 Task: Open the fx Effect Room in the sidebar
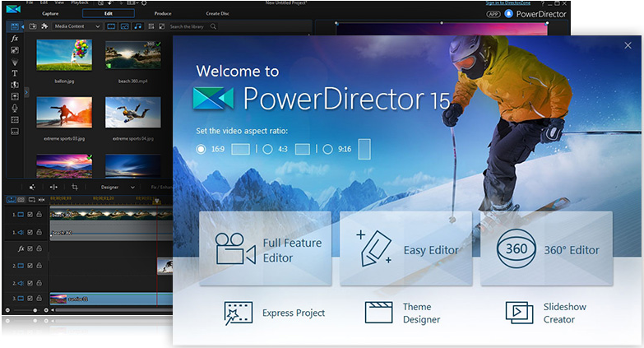[14, 38]
